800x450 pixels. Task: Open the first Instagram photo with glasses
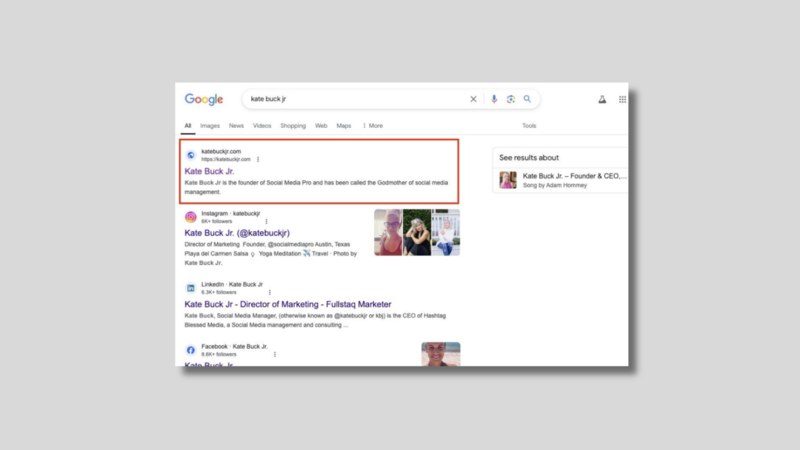tap(388, 232)
